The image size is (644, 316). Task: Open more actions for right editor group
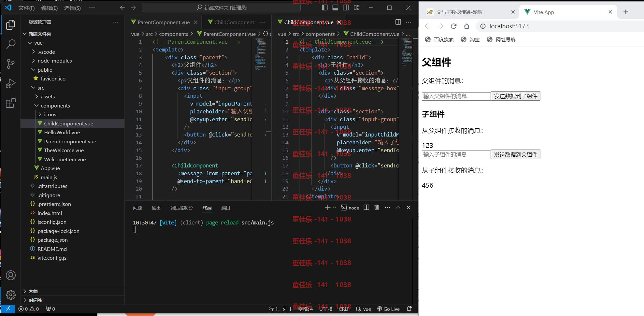point(409,22)
